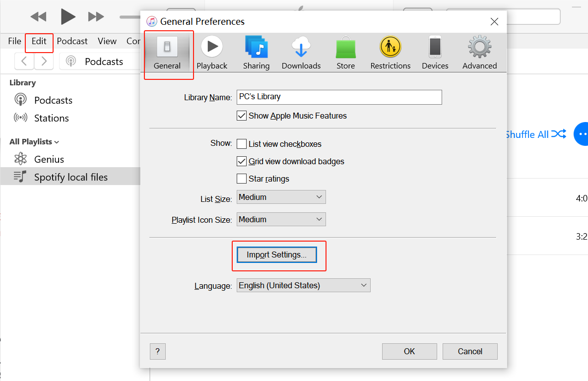The image size is (588, 381).
Task: Open the File menu
Action: [x=14, y=41]
